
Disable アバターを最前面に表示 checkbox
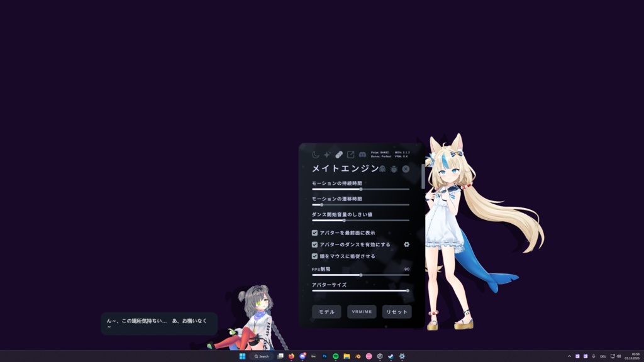(314, 233)
